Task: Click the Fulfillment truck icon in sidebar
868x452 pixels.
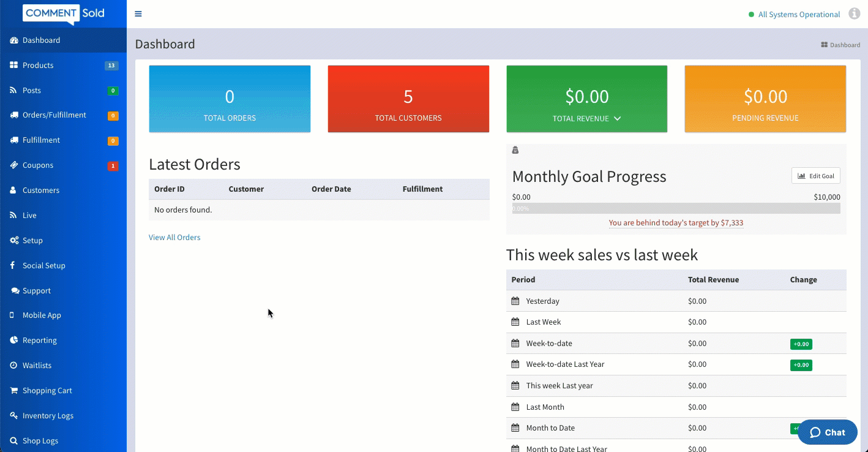Action: (x=13, y=140)
